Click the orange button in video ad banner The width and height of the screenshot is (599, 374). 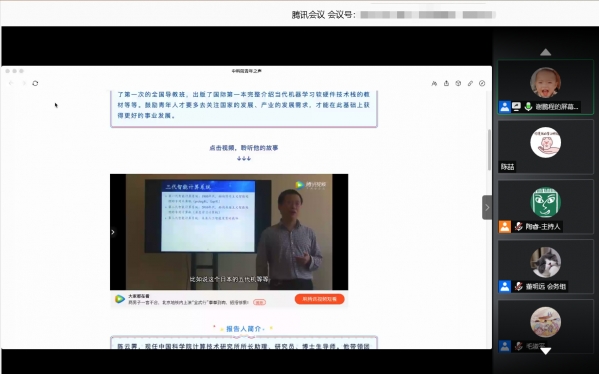(x=319, y=299)
